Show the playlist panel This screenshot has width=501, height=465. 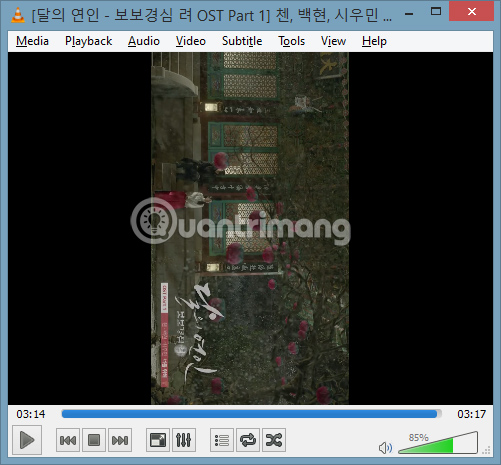pos(222,440)
